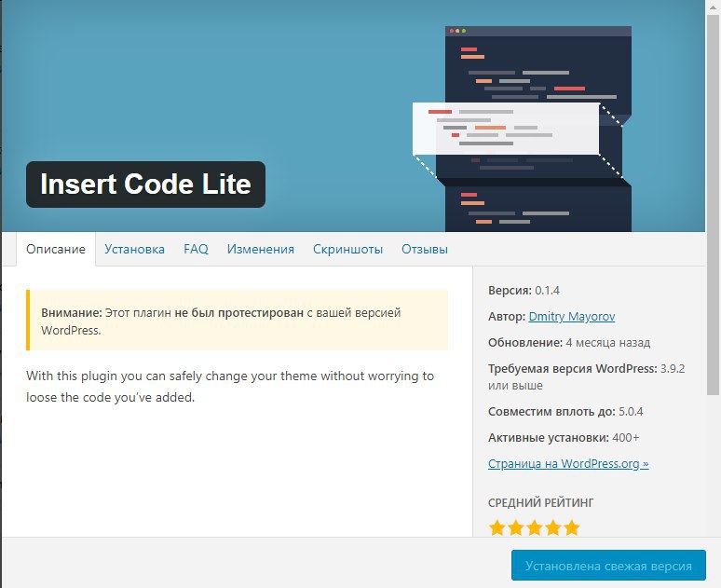This screenshot has height=588, width=721.
Task: Open the FAQ tab
Action: (196, 249)
